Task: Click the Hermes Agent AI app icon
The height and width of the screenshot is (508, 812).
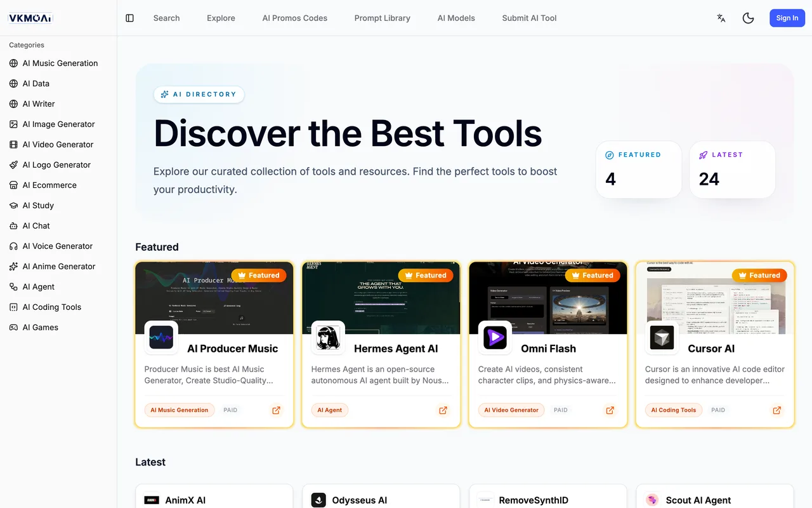Action: tap(328, 338)
